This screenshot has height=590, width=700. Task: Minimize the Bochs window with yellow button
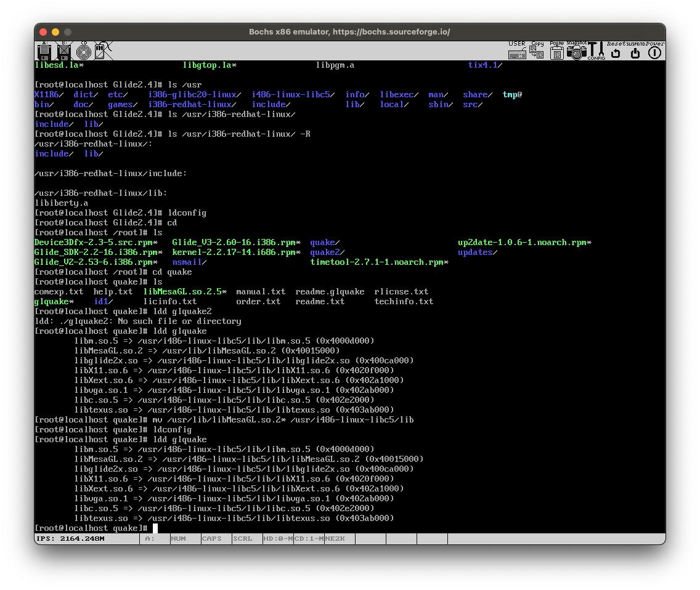click(55, 31)
